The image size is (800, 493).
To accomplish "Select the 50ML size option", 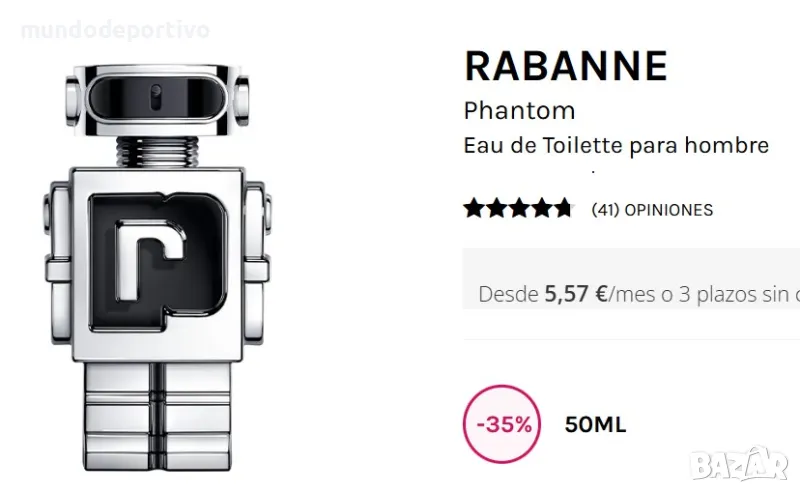I will tap(595, 425).
